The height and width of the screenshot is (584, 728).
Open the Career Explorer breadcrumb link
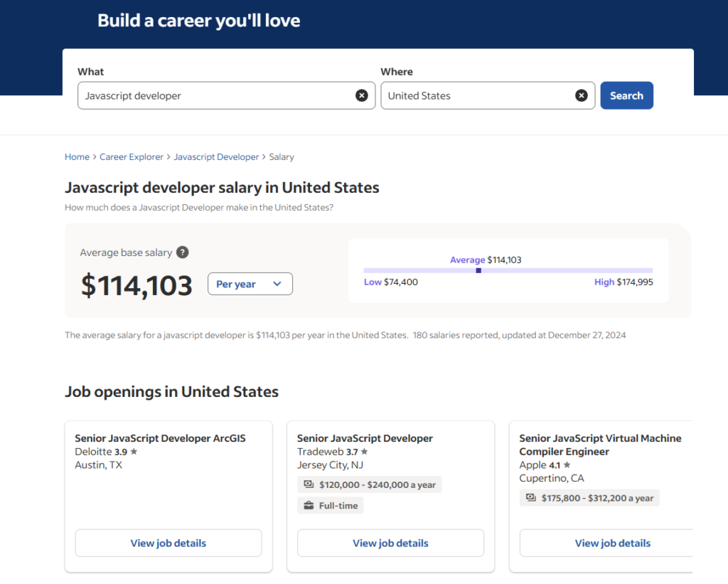pyautogui.click(x=132, y=157)
